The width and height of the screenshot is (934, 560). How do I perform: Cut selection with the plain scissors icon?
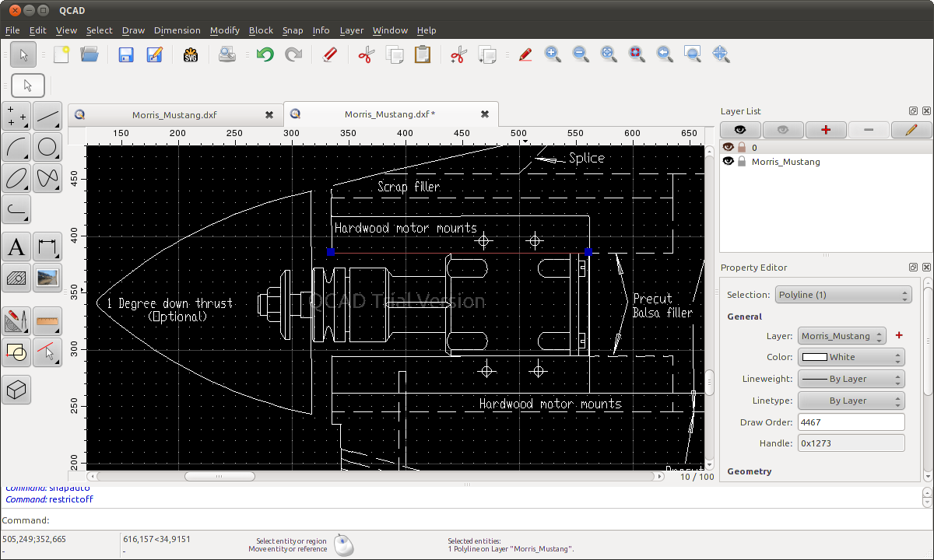tap(367, 54)
